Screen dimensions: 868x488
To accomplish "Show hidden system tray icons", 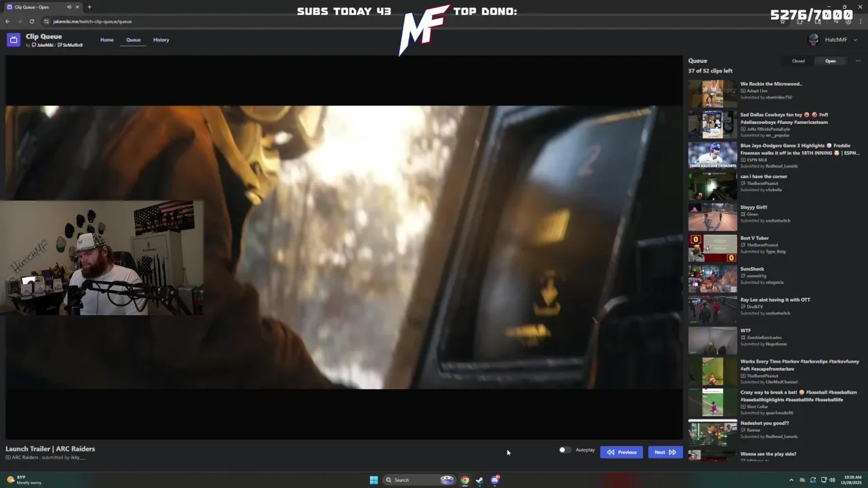I will (x=791, y=480).
